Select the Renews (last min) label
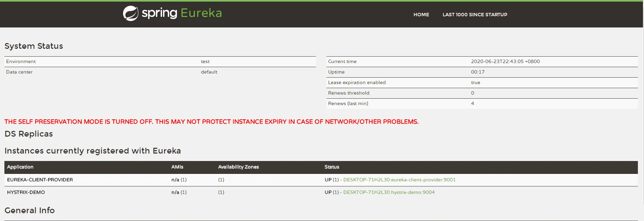Viewport: 644px width, 221px height. point(348,103)
